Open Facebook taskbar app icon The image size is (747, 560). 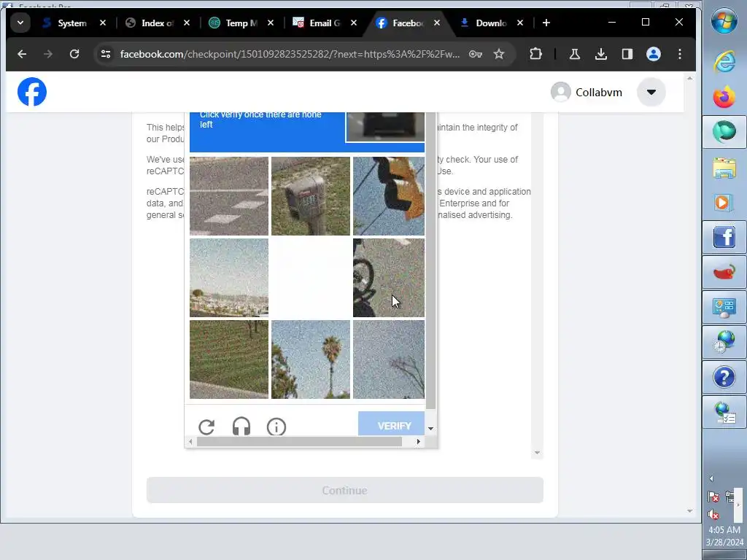click(724, 238)
